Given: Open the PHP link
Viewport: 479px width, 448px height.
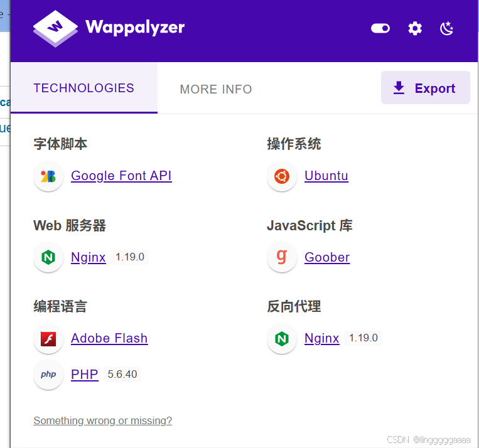Looking at the screenshot, I should tap(85, 375).
